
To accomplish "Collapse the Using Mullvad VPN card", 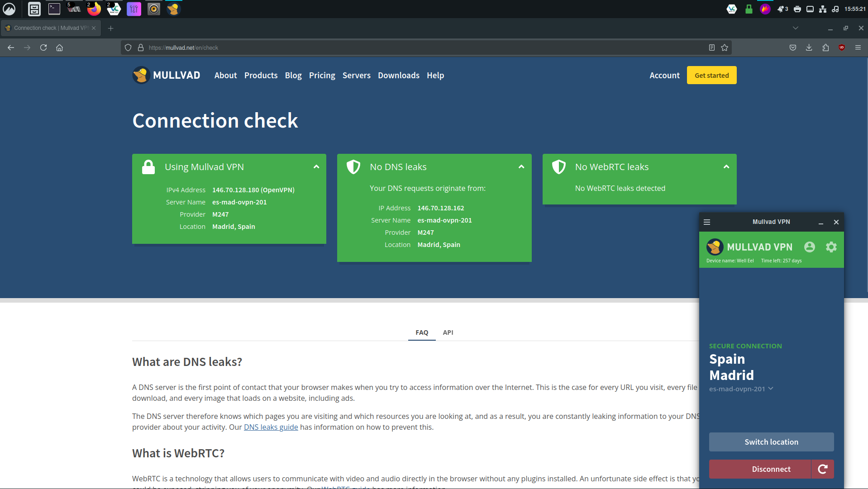I will 316,167.
